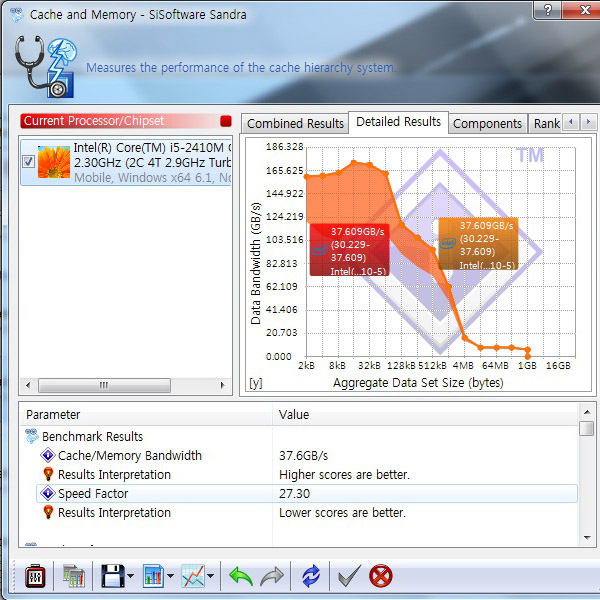Click left arrow of processor list scrollbar
Screen dimensions: 600x600
(x=28, y=385)
